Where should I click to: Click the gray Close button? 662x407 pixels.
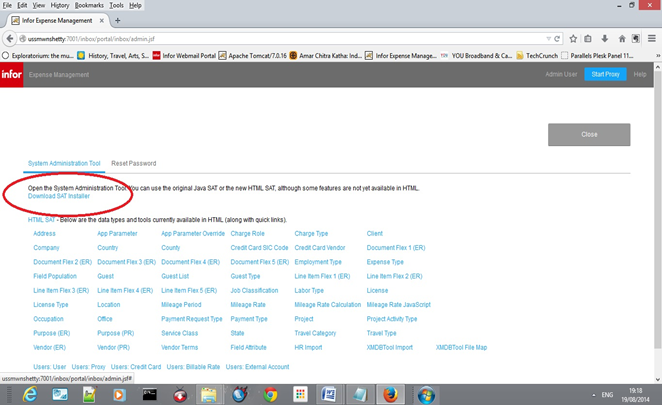point(589,134)
